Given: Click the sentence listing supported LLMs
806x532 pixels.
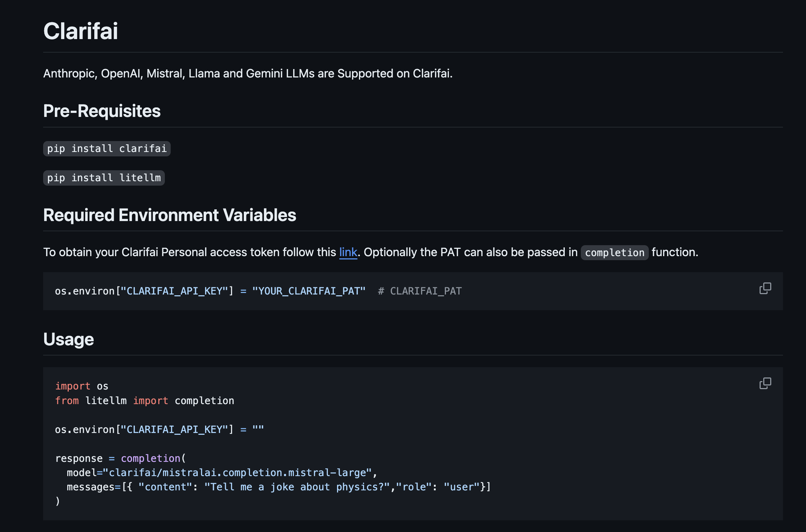Looking at the screenshot, I should click(x=248, y=73).
